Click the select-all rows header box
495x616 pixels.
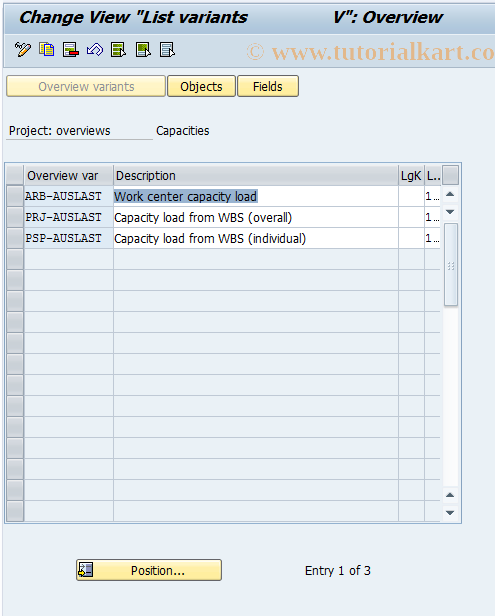pos(15,175)
